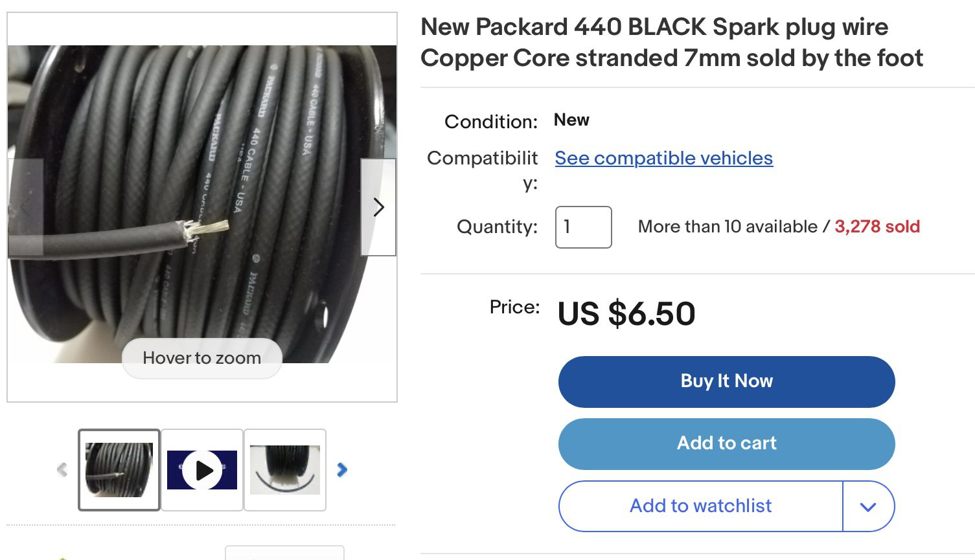Add the spark plug wire to cart
Screen dimensions: 975x560
(x=726, y=443)
